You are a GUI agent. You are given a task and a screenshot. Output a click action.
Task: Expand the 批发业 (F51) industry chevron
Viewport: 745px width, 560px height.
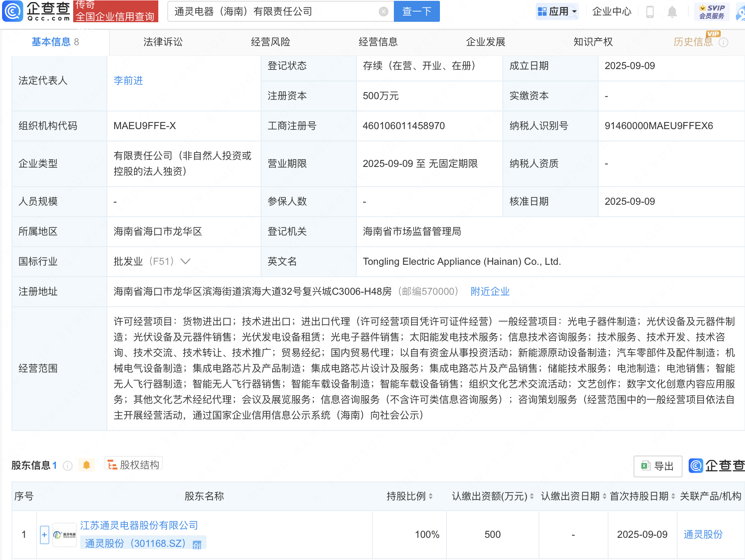click(185, 261)
